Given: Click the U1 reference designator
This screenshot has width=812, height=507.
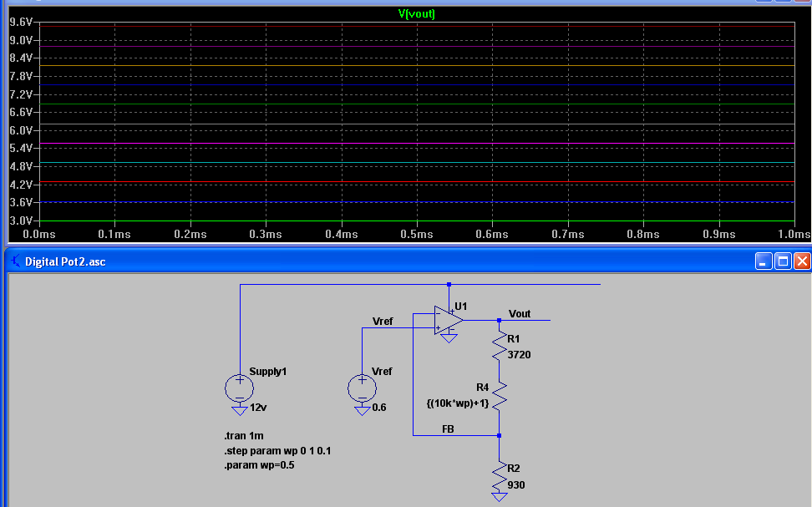Looking at the screenshot, I should 460,306.
